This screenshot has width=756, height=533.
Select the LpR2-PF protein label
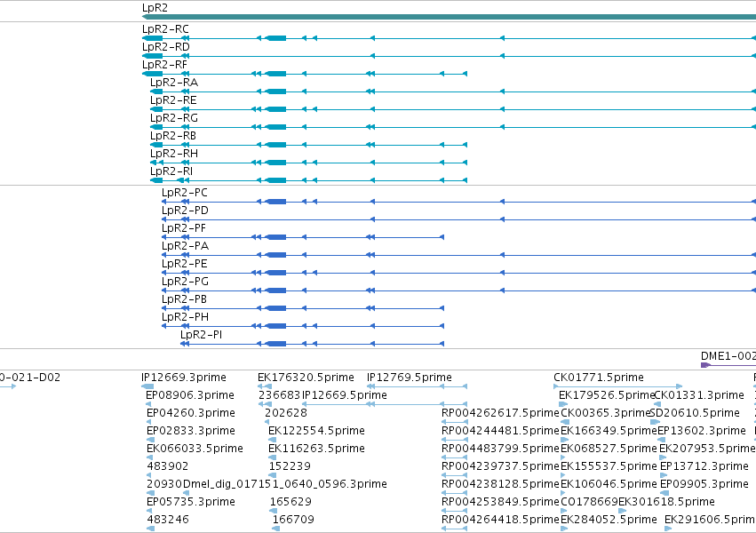184,229
